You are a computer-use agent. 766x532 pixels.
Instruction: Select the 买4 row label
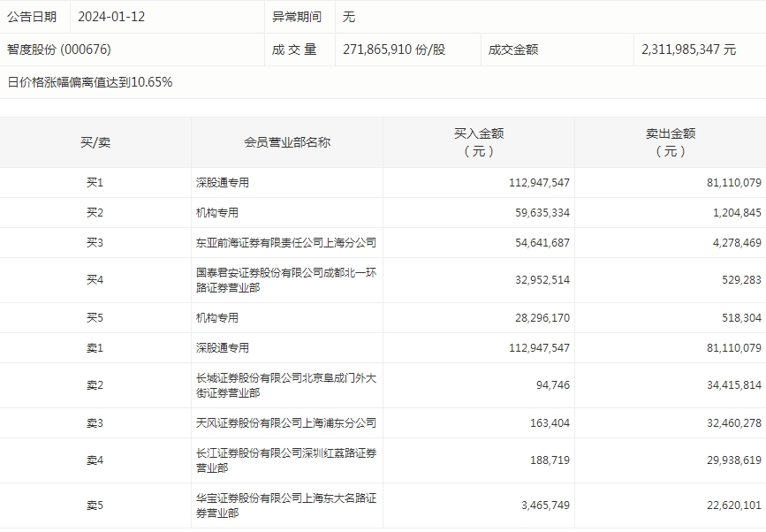(x=95, y=280)
